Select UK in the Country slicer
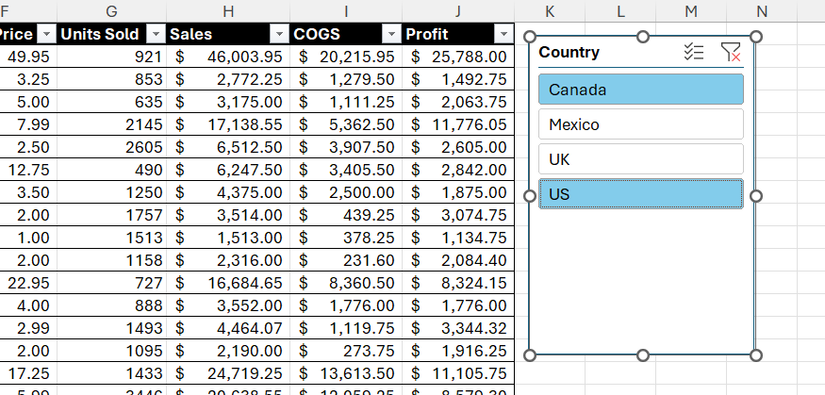Screen dimensions: 825x395 coord(641,159)
